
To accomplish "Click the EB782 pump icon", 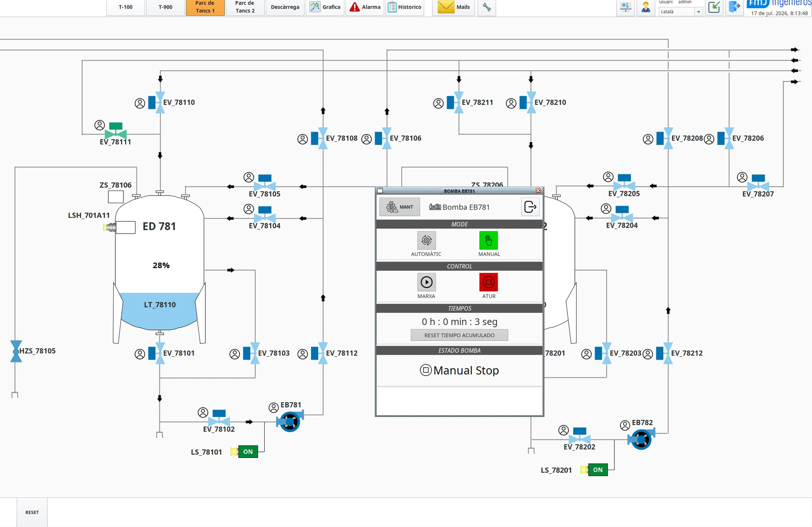I will 641,439.
